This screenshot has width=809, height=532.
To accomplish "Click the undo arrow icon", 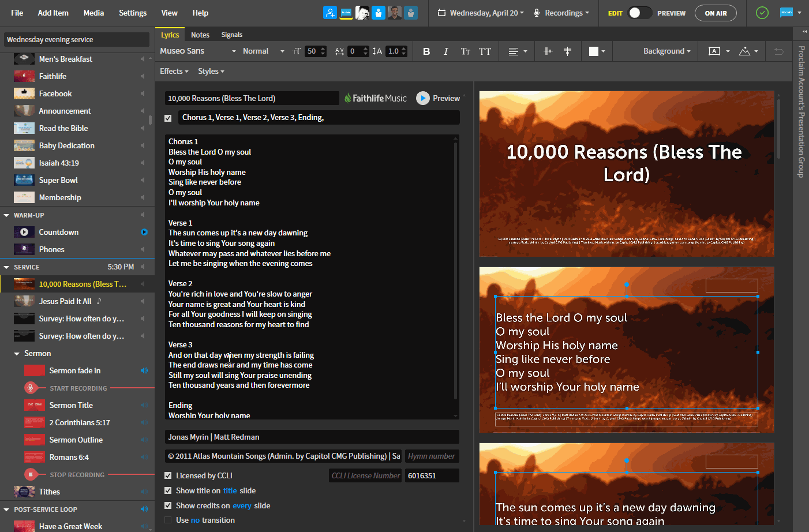I will pyautogui.click(x=778, y=51).
